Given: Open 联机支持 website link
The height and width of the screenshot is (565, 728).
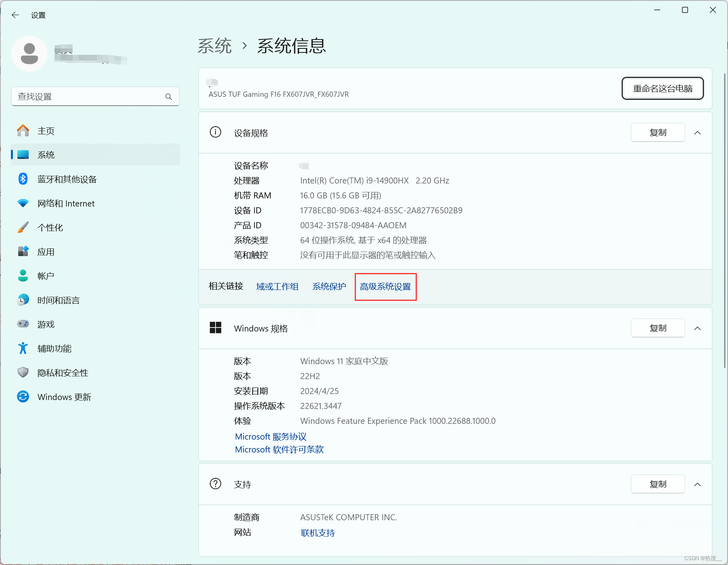Looking at the screenshot, I should pos(318,533).
